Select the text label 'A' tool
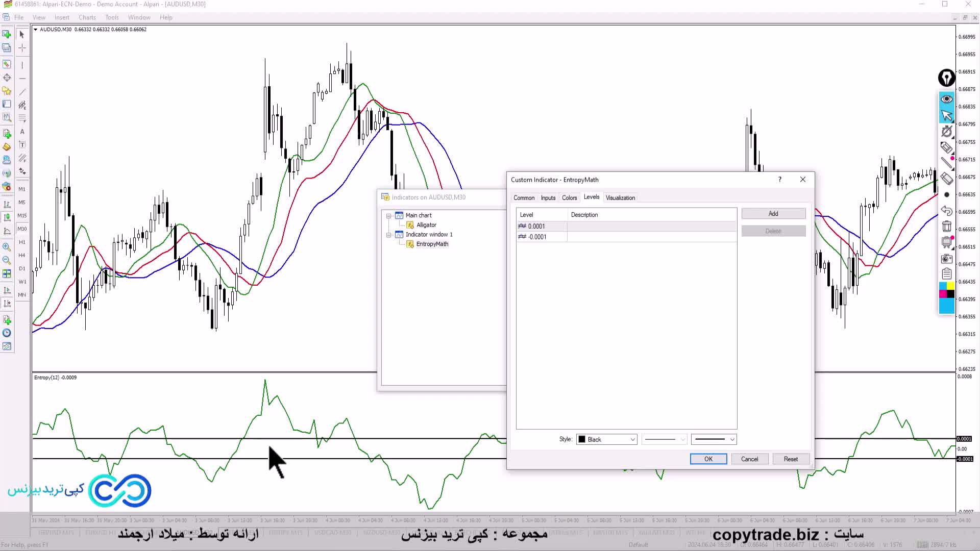980x551 pixels. point(22,132)
